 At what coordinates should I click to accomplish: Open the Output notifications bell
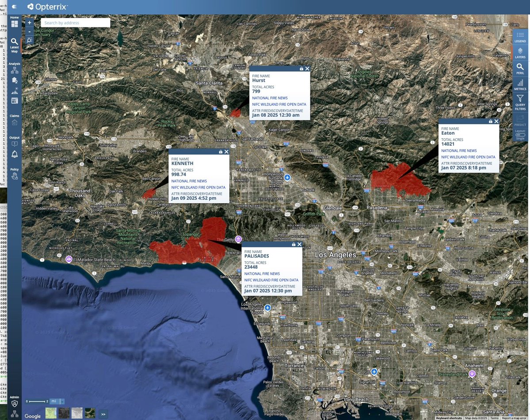(14, 154)
